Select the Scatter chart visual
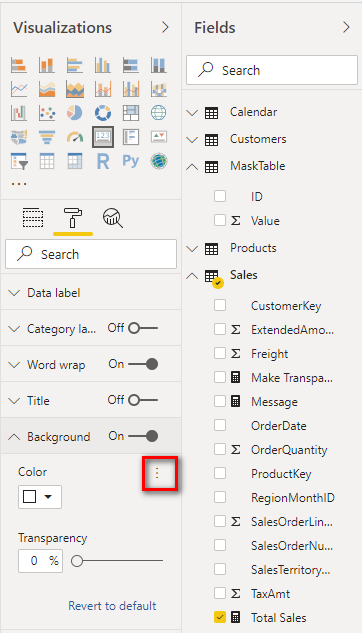This screenshot has height=633, width=363. tap(46, 113)
